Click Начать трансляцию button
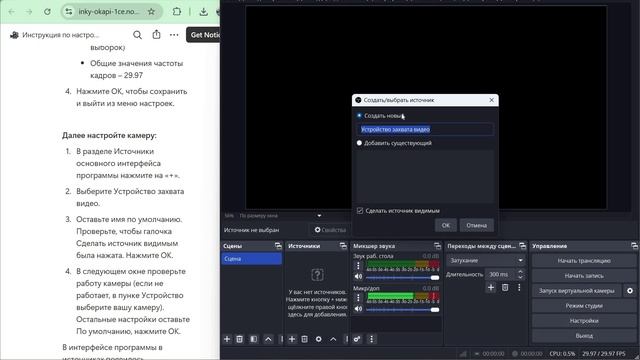Viewport: 640px width, 360px height. click(584, 260)
